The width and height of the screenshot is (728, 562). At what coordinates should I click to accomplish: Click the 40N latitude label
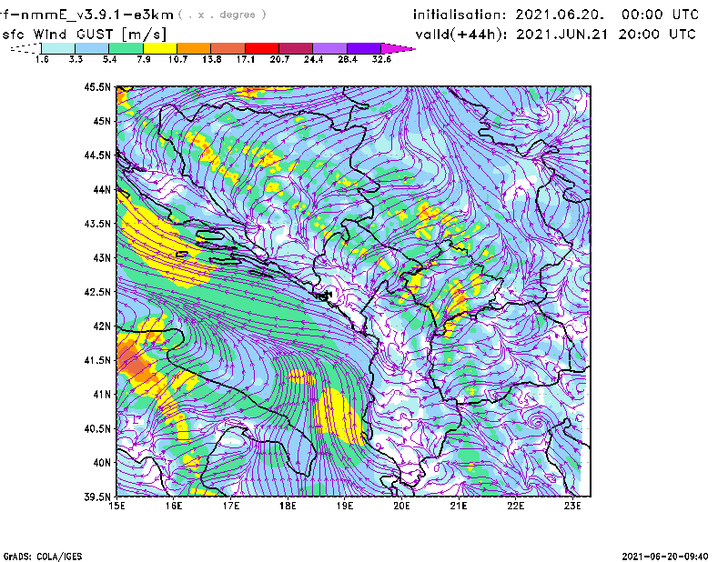pos(102,463)
